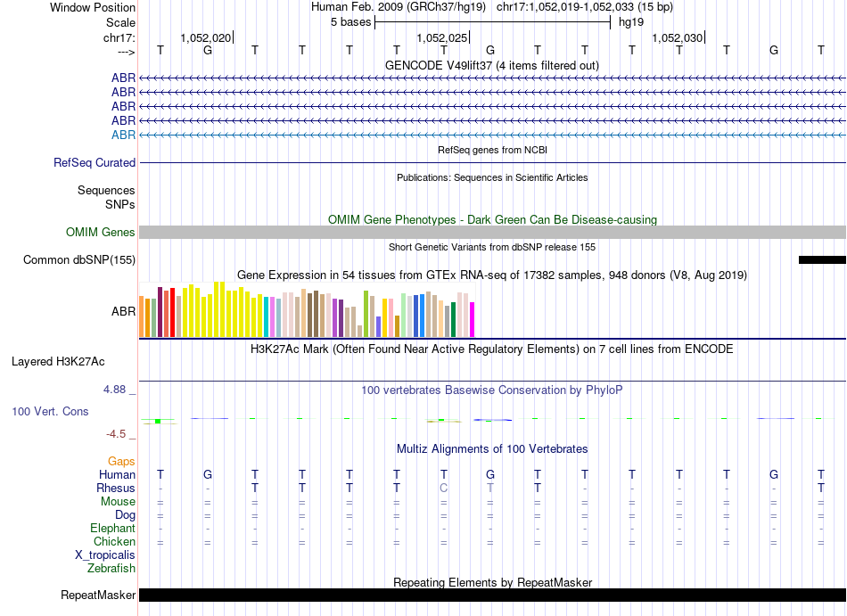Click the SNPs publications label
The image size is (847, 616).
pos(120,205)
